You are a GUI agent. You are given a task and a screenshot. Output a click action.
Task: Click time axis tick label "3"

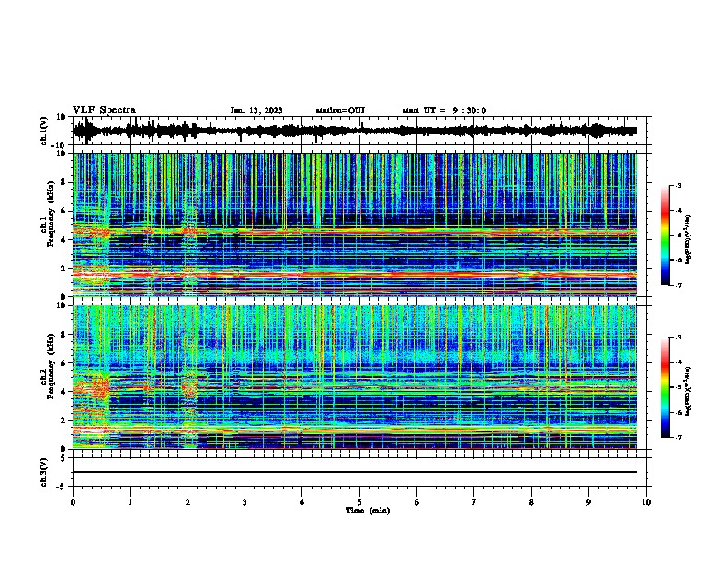(245, 502)
